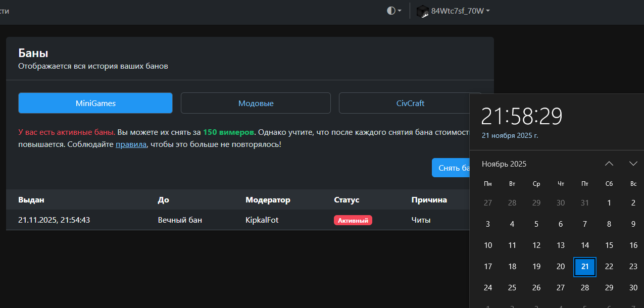Open the theme contrast switcher icon
The image size is (644, 308).
[x=394, y=11]
